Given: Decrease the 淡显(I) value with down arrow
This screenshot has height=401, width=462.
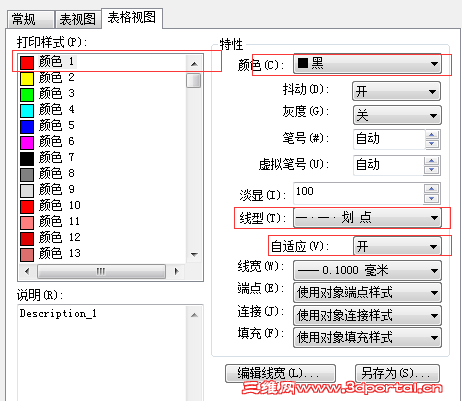Looking at the screenshot, I should click(432, 199).
